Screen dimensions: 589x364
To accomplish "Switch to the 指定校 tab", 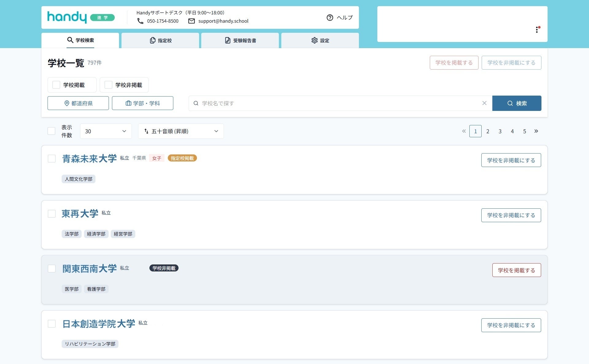I will point(160,40).
